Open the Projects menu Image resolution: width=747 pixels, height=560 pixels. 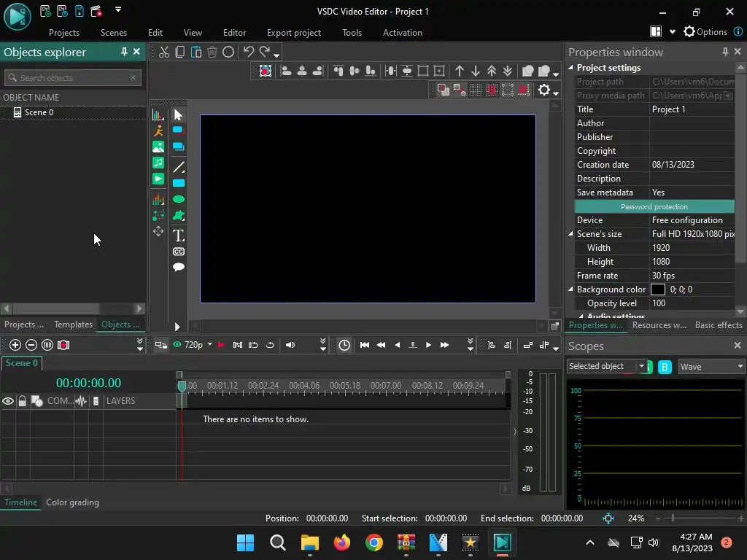click(x=64, y=33)
